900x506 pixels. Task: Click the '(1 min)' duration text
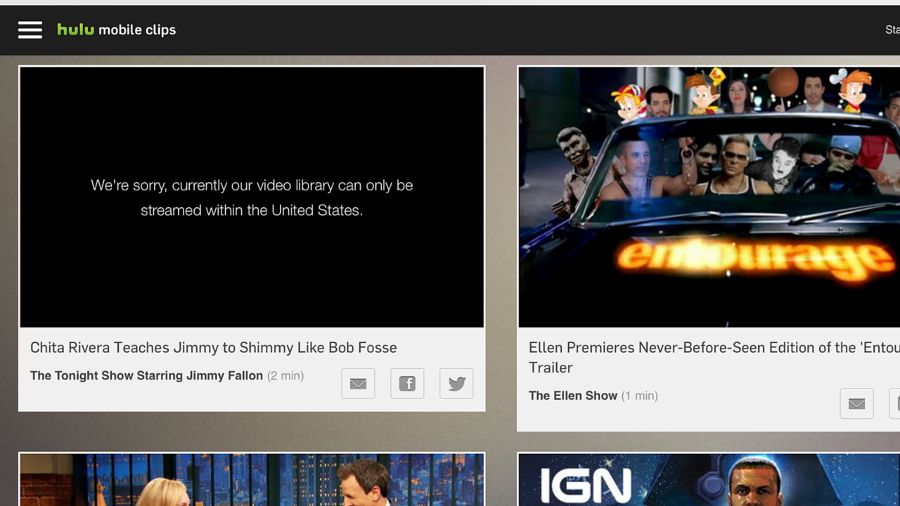(x=640, y=396)
